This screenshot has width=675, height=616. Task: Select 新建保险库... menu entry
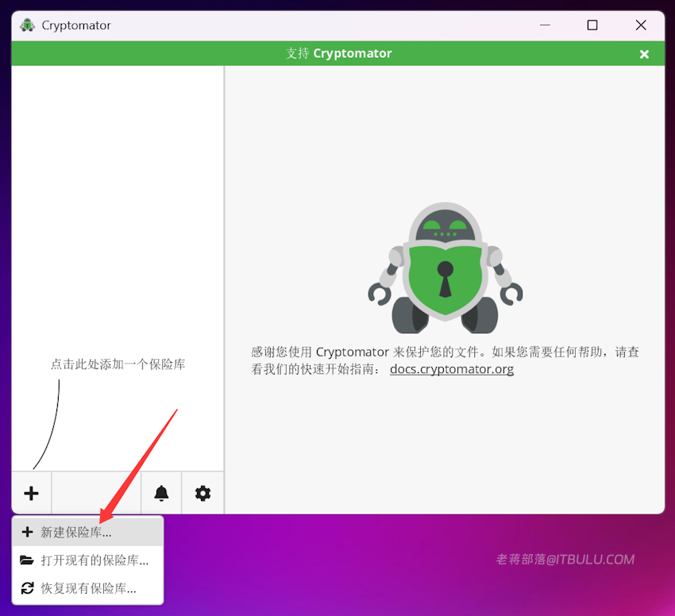[88, 532]
